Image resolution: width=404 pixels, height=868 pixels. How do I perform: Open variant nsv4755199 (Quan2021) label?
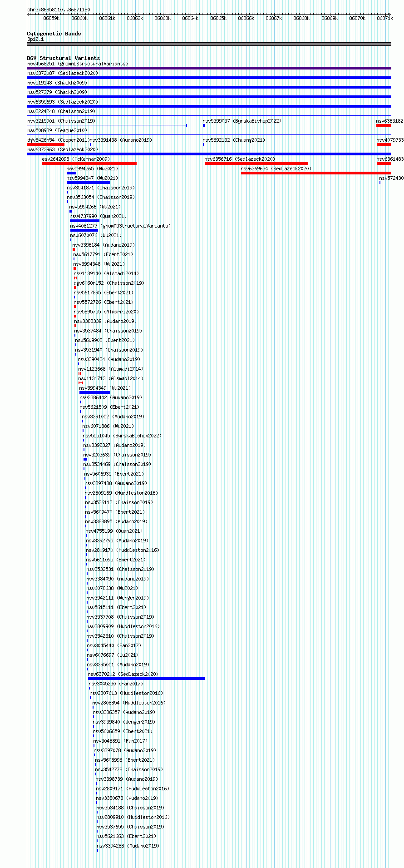114,531
